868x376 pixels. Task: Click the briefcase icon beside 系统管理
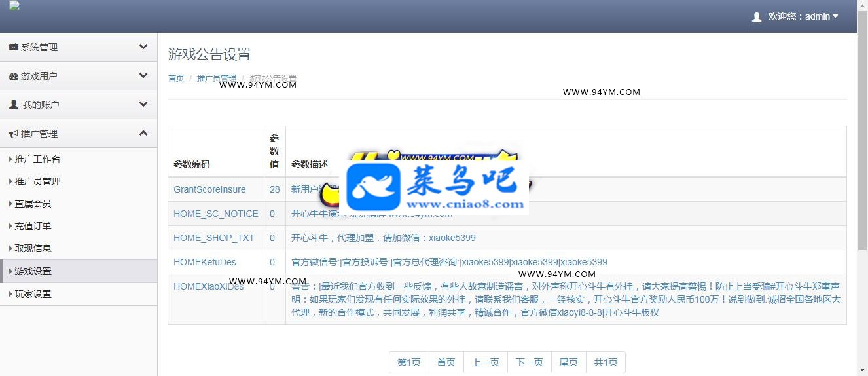point(13,47)
